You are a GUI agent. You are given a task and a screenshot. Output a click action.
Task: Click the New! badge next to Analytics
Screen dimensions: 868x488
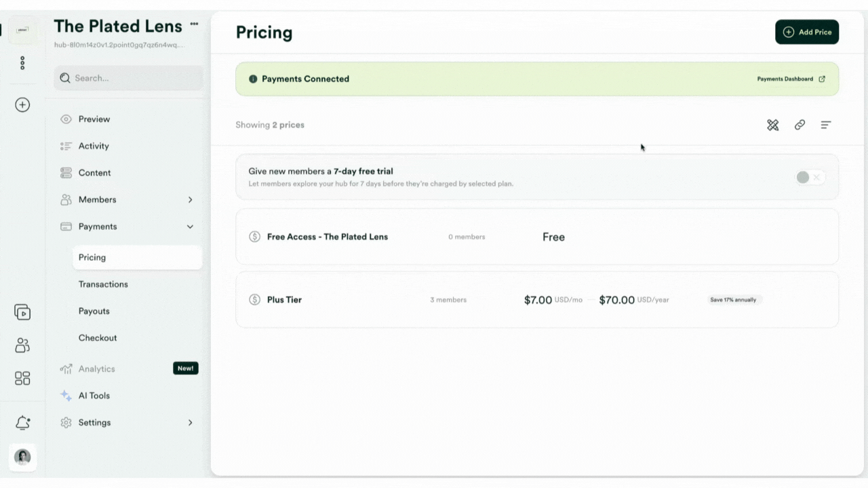(x=186, y=369)
